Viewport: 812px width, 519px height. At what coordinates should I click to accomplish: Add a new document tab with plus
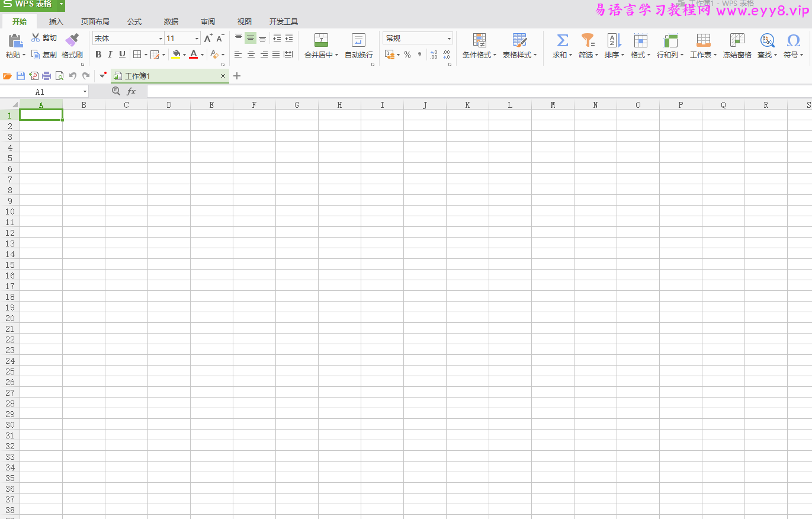237,76
